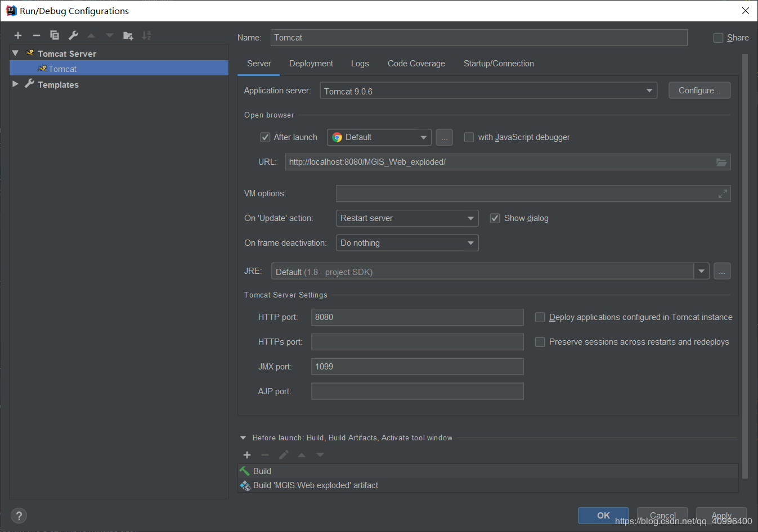Browse for URL with the folder icon

point(721,162)
